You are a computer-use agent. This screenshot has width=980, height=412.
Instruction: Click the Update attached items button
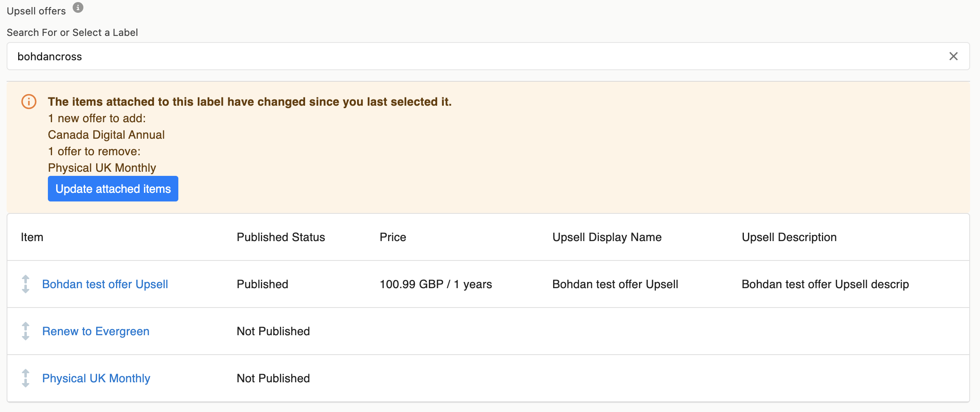[x=113, y=189]
